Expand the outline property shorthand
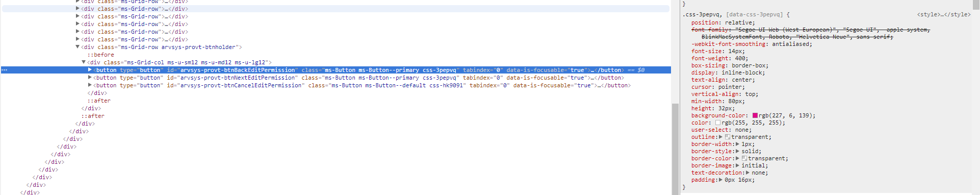 click(x=720, y=137)
